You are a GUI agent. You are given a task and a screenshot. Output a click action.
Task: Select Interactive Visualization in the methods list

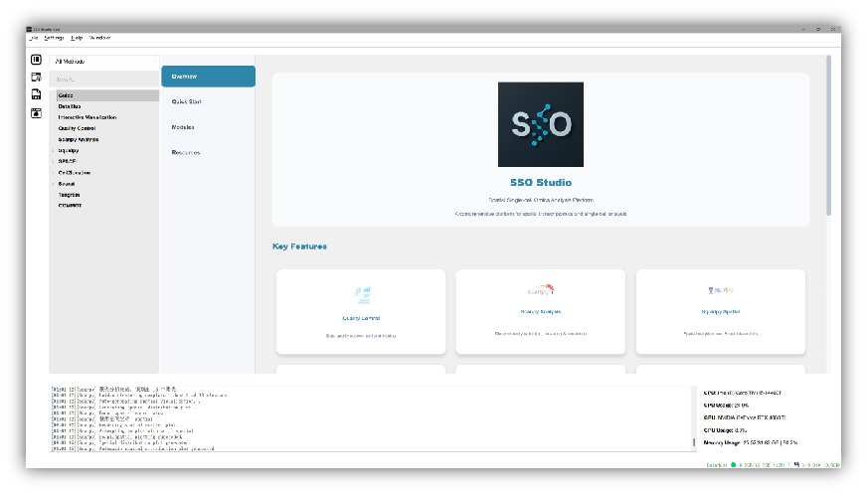[87, 117]
